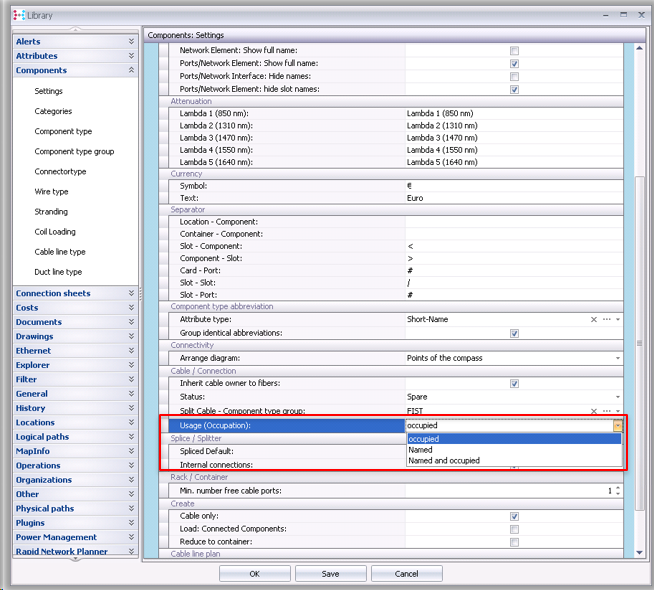Open Status dropdown showing Spare
This screenshot has height=590, width=654.
pyautogui.click(x=618, y=397)
